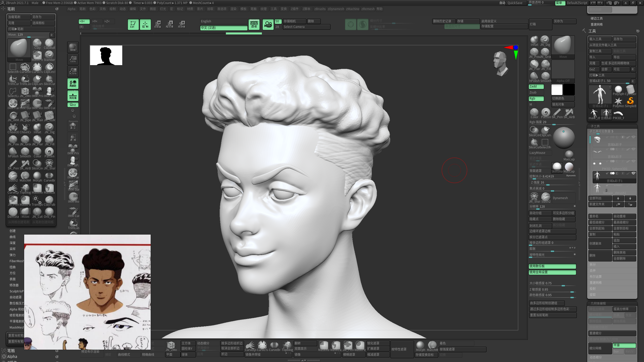The width and height of the screenshot is (644, 362).
Task: Click the BPR render icon
Action: click(73, 47)
